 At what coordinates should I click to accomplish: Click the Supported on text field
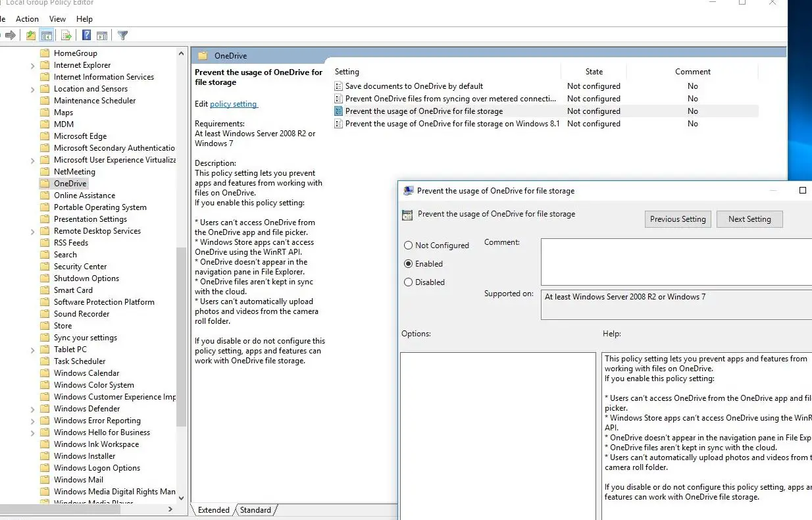pyautogui.click(x=676, y=305)
